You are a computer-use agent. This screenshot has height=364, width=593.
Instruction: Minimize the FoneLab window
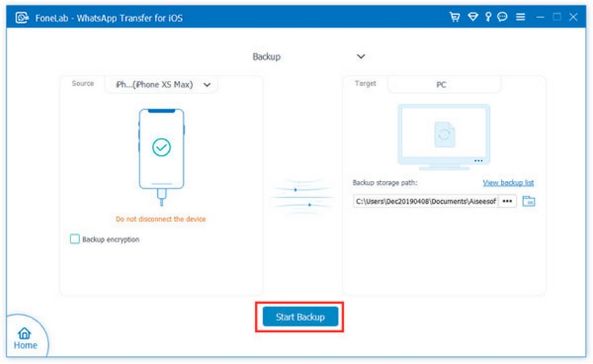click(540, 16)
